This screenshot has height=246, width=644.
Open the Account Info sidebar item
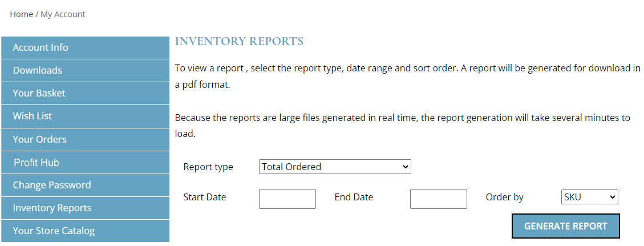86,47
